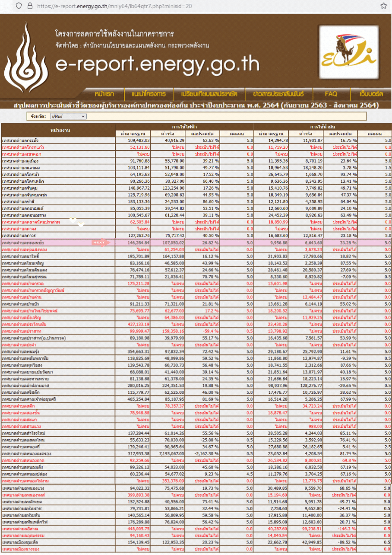Click the row เทศบาลตำบลโนนเจริญ

[196, 263]
